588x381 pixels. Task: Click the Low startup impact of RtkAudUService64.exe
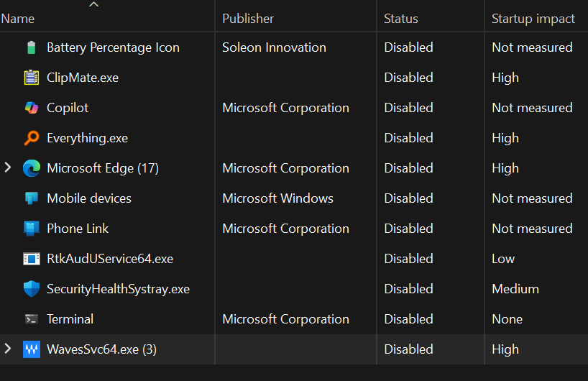coord(503,259)
